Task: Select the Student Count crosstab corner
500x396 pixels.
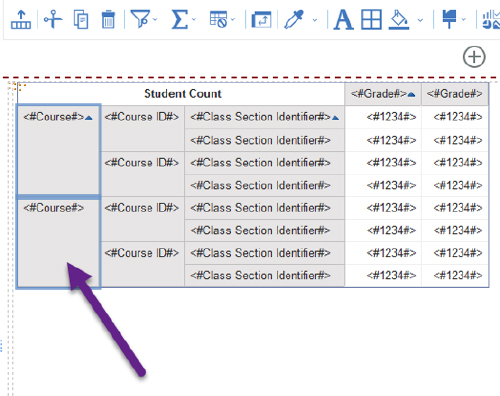Action: 181,94
